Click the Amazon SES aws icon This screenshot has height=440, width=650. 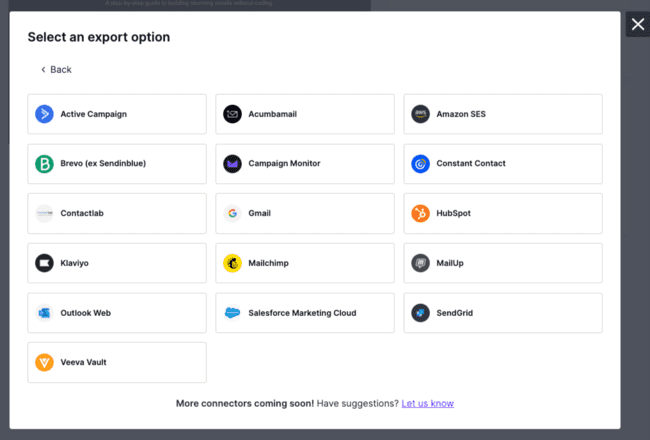pyautogui.click(x=420, y=114)
